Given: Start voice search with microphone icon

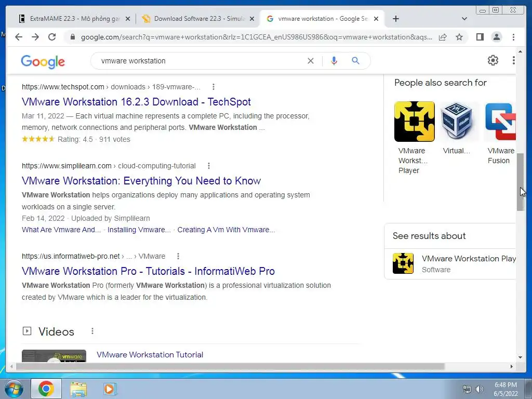Looking at the screenshot, I should tap(334, 61).
